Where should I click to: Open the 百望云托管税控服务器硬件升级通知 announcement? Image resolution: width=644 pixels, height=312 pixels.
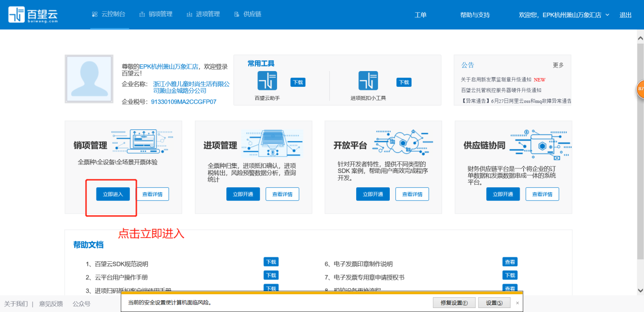coord(501,90)
